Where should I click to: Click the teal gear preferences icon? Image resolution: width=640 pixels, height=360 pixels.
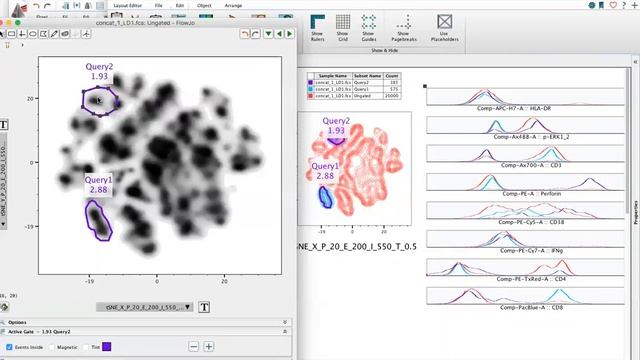592,5
